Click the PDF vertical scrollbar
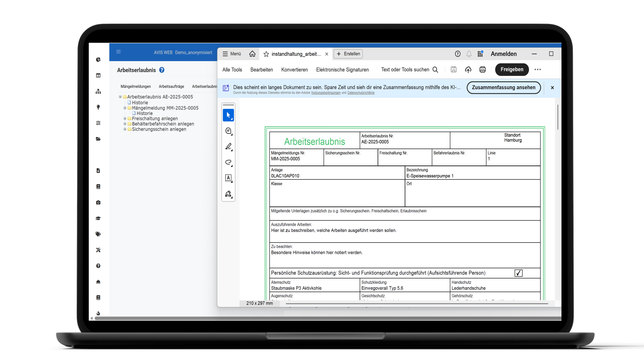Viewport: 644px width, 357px height. click(x=558, y=117)
